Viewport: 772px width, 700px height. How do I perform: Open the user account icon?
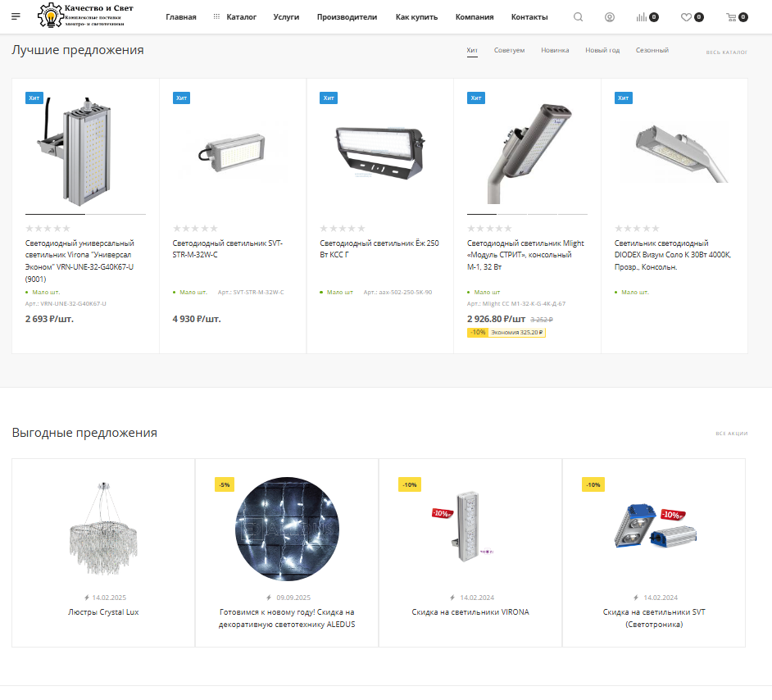(610, 17)
